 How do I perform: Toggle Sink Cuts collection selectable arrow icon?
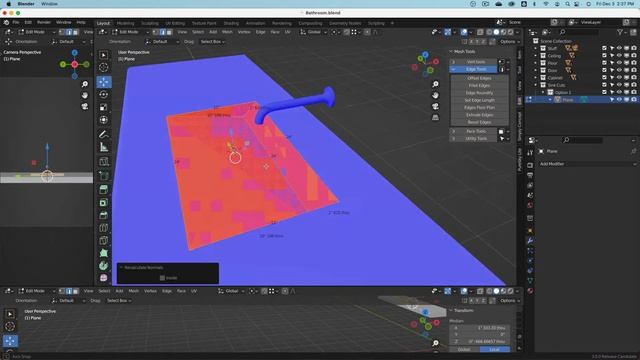pos(611,85)
